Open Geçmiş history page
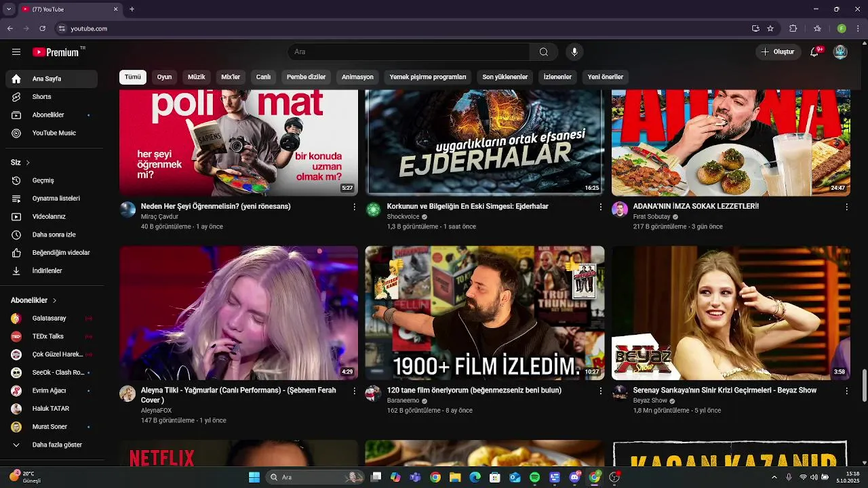Viewport: 868px width, 488px height. (x=52, y=180)
